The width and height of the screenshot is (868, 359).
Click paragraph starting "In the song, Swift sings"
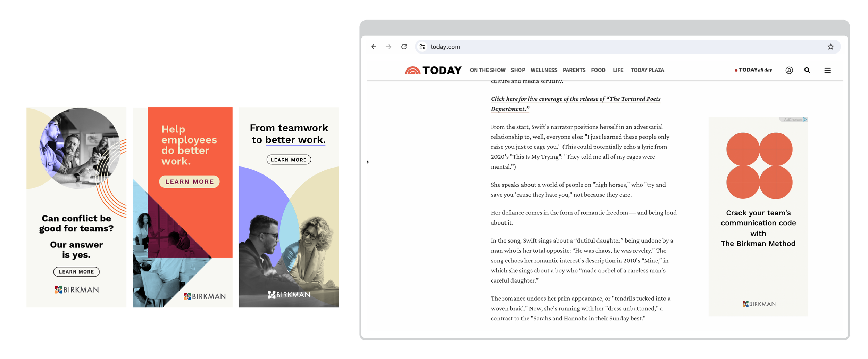582,260
